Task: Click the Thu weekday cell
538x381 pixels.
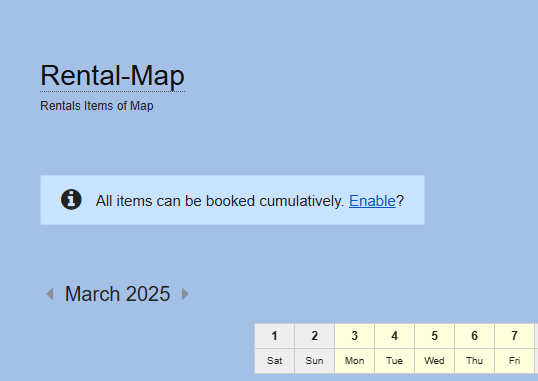Action: point(474,361)
